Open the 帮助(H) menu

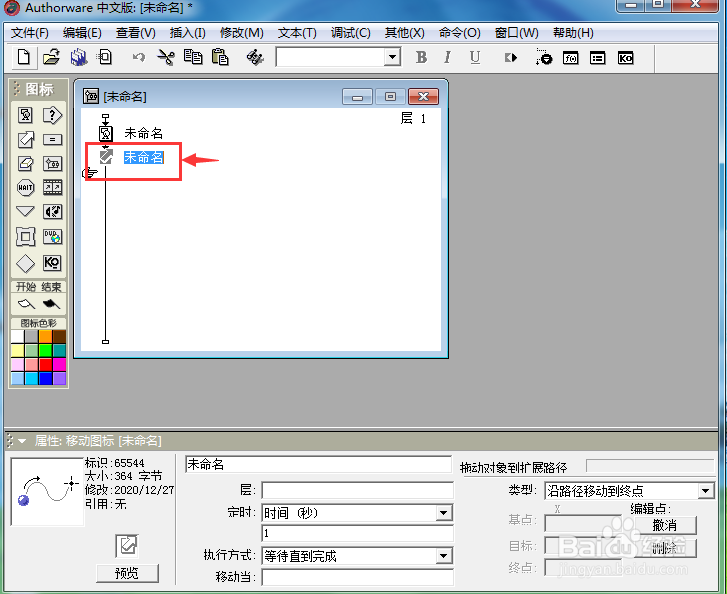pyautogui.click(x=573, y=33)
